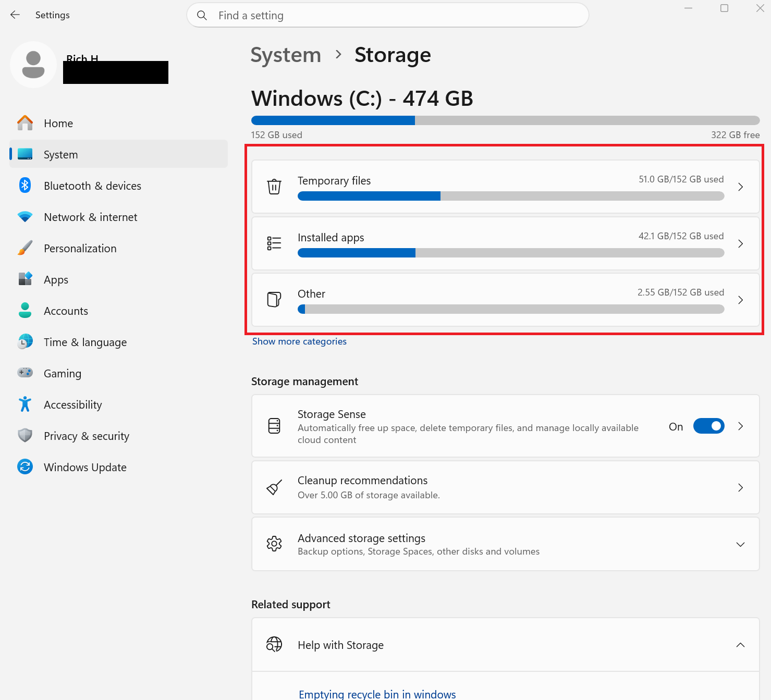Screen dimensions: 771x700
Task: Open Cleanup recommendations card
Action: click(x=505, y=487)
